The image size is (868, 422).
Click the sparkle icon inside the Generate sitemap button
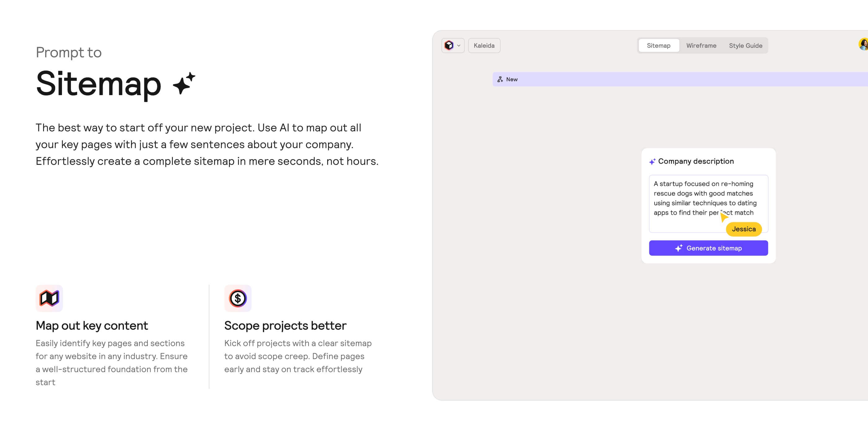679,248
